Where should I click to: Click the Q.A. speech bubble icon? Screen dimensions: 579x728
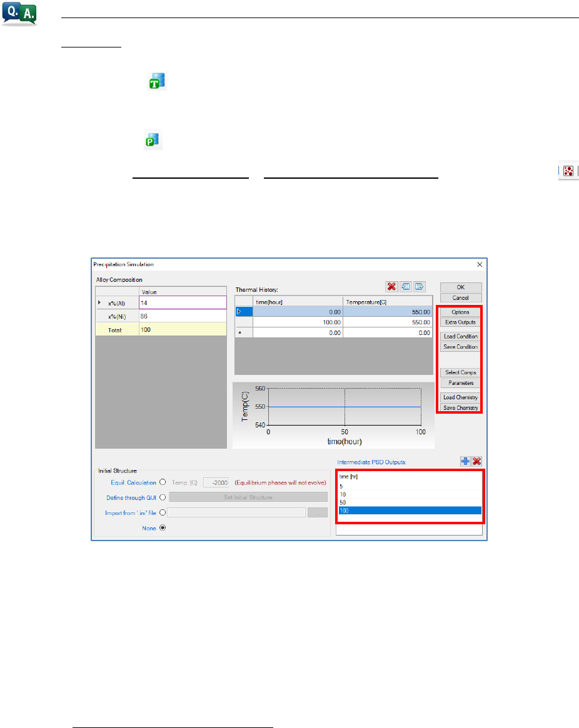tap(19, 14)
